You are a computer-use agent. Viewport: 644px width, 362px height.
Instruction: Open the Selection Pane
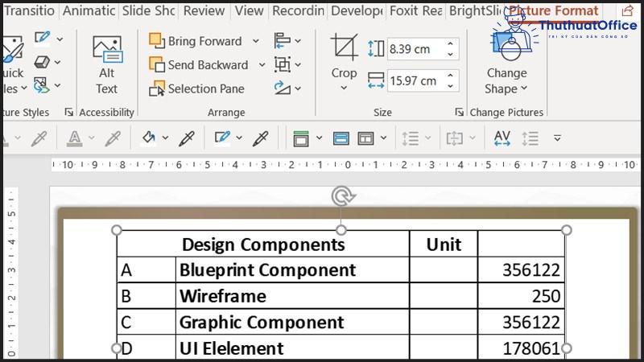[196, 88]
